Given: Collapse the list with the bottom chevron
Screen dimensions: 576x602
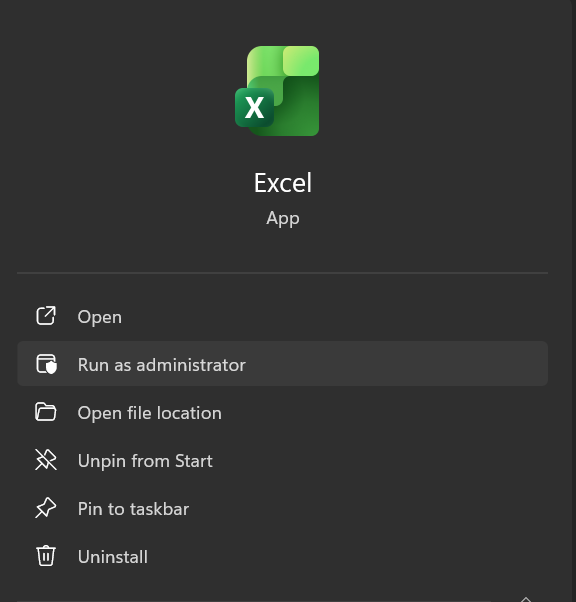Looking at the screenshot, I should [526, 599].
